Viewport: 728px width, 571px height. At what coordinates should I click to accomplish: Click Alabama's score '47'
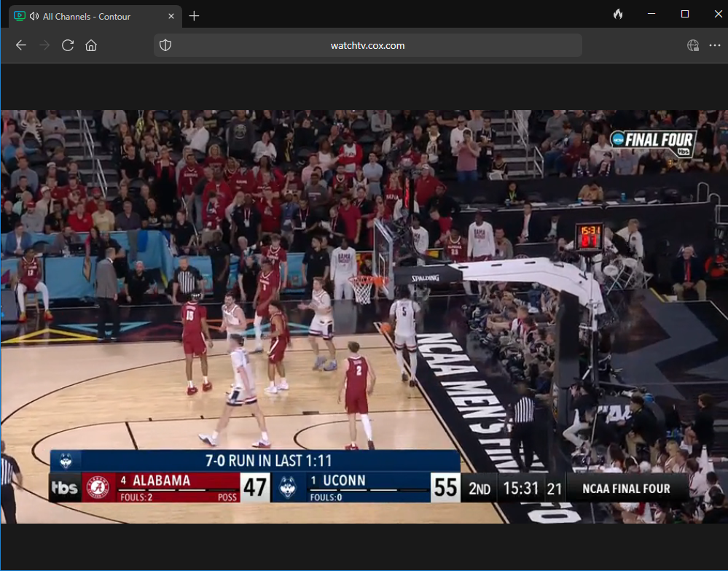point(255,487)
